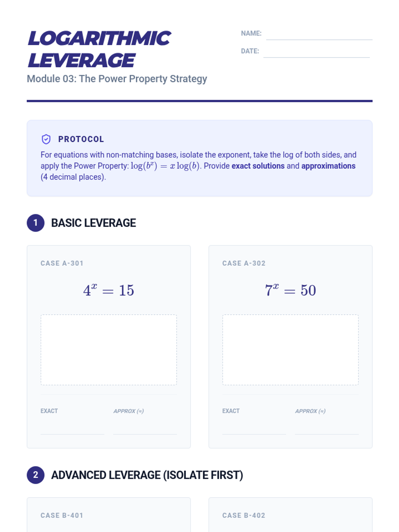Click the CASE A-302 label
The width and height of the screenshot is (399, 532).
pyautogui.click(x=244, y=263)
